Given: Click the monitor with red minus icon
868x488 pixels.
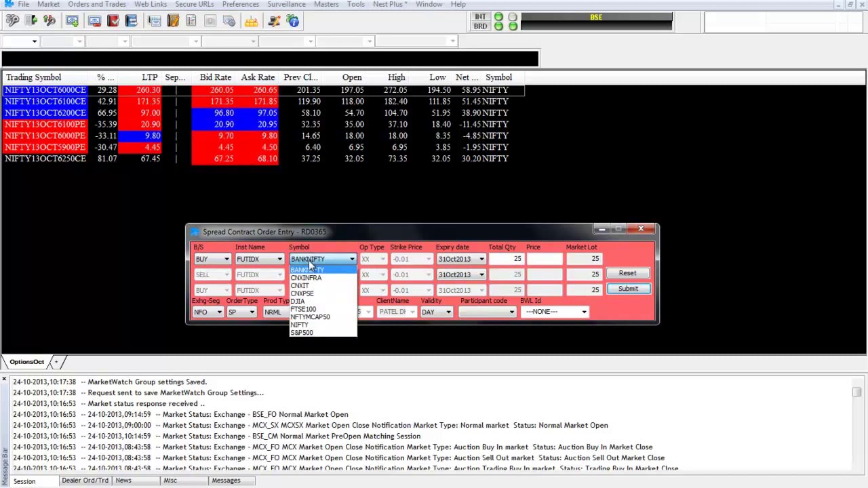Looking at the screenshot, I should [94, 21].
